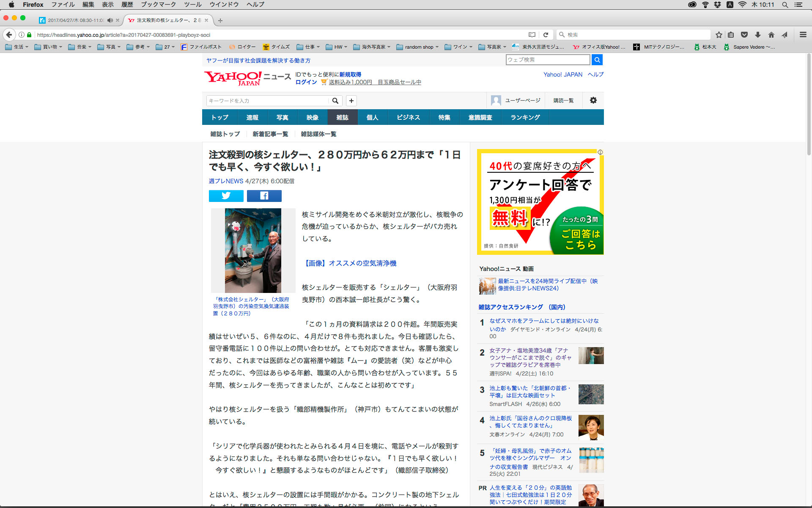Click the ログイン link

[x=306, y=82]
